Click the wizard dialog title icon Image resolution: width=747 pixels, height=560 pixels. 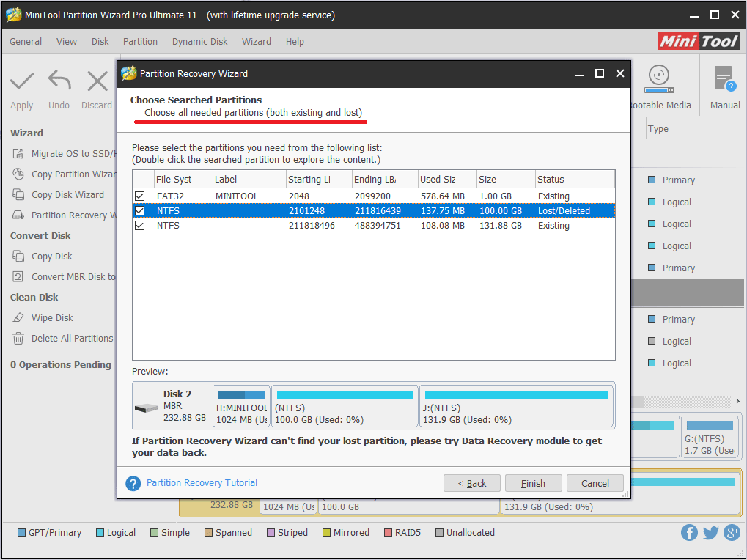click(x=128, y=73)
